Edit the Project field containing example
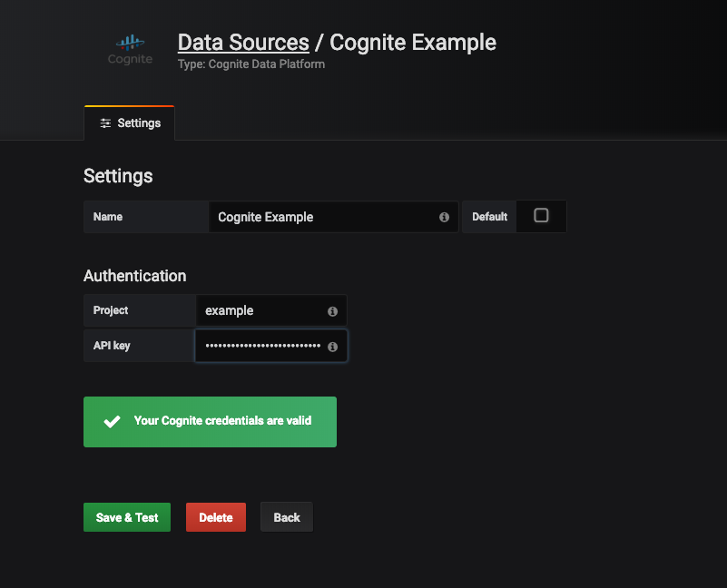The width and height of the screenshot is (727, 588). pyautogui.click(x=270, y=310)
